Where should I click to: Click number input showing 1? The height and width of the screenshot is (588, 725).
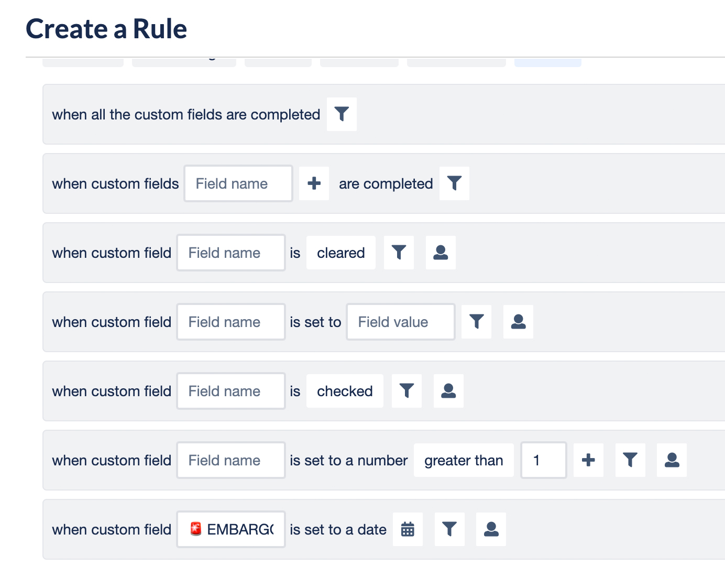click(544, 460)
